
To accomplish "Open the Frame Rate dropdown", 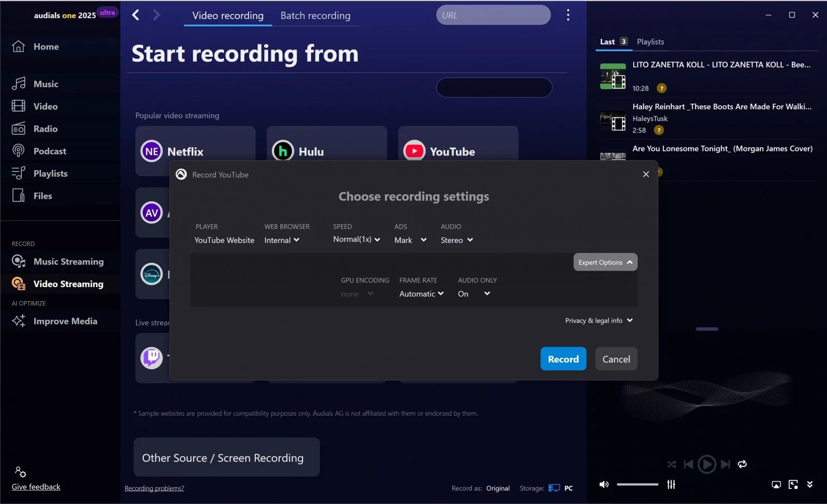I will pos(421,293).
